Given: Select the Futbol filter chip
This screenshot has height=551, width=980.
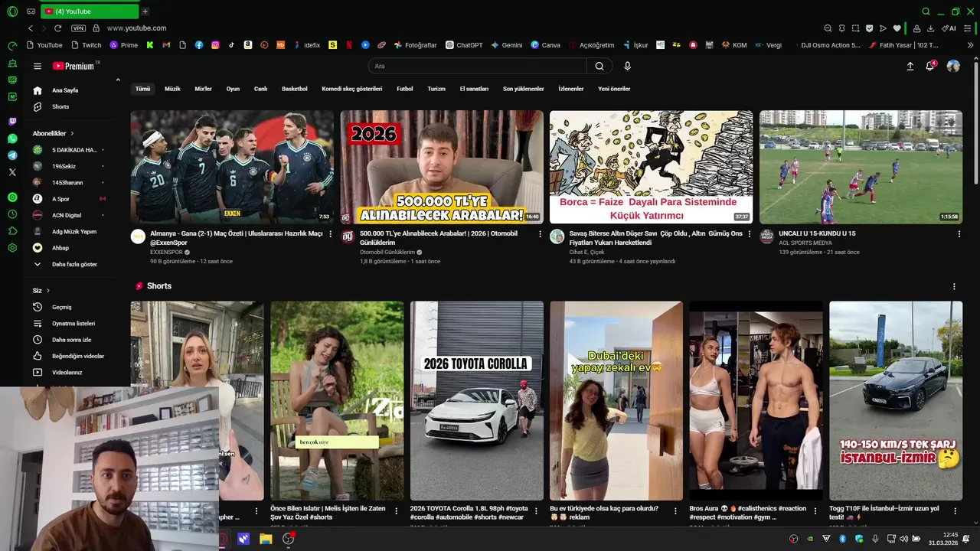Looking at the screenshot, I should tap(405, 89).
